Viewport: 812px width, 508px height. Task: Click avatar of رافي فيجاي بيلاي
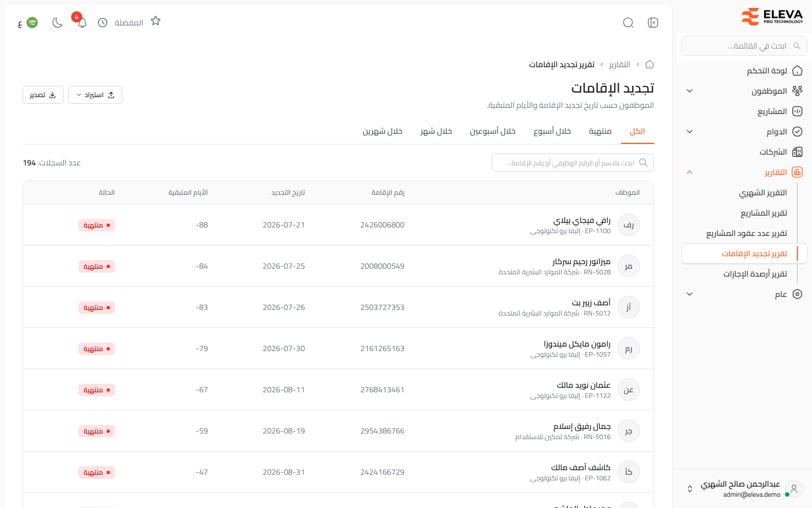(x=629, y=225)
